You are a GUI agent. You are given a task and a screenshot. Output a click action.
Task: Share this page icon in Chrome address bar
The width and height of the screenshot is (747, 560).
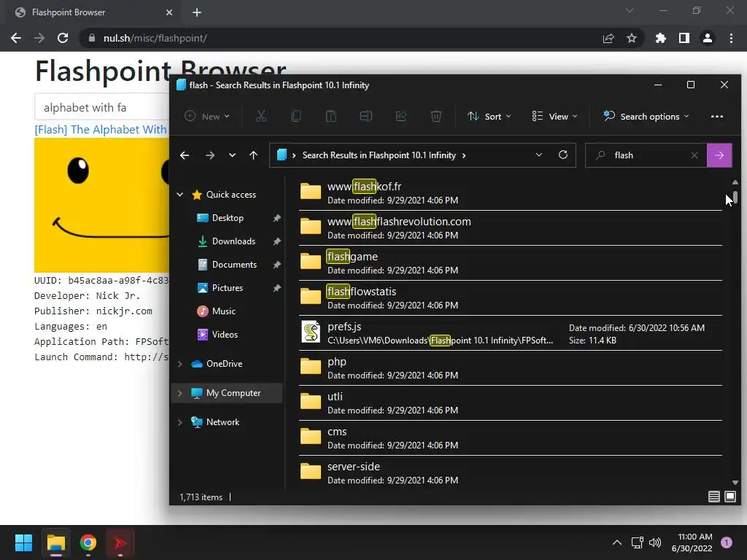[x=608, y=38]
